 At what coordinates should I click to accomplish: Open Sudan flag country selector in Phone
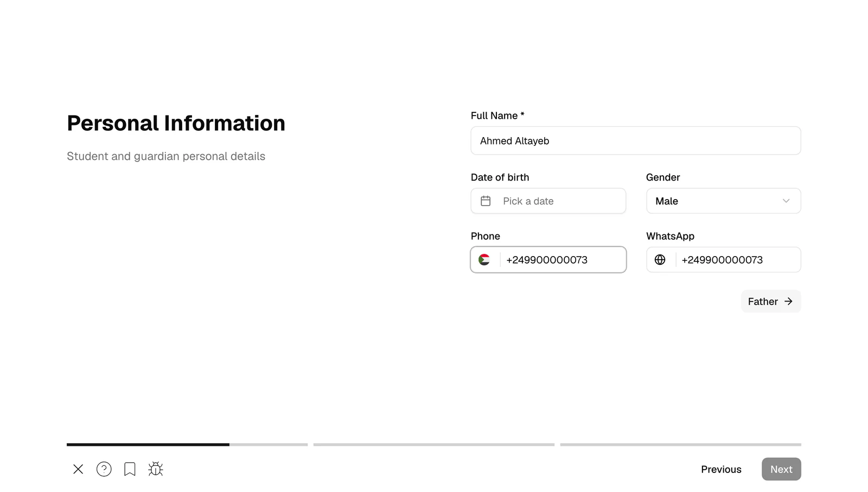pos(484,260)
